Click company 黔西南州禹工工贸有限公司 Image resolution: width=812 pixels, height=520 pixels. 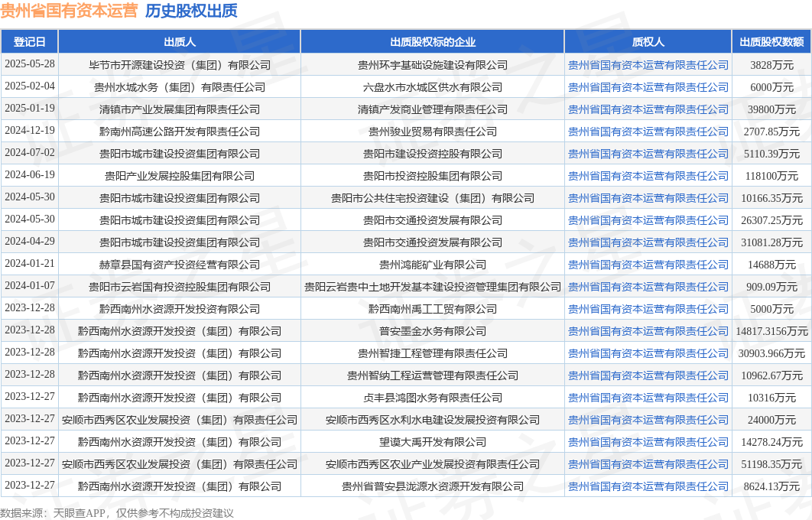coord(433,309)
